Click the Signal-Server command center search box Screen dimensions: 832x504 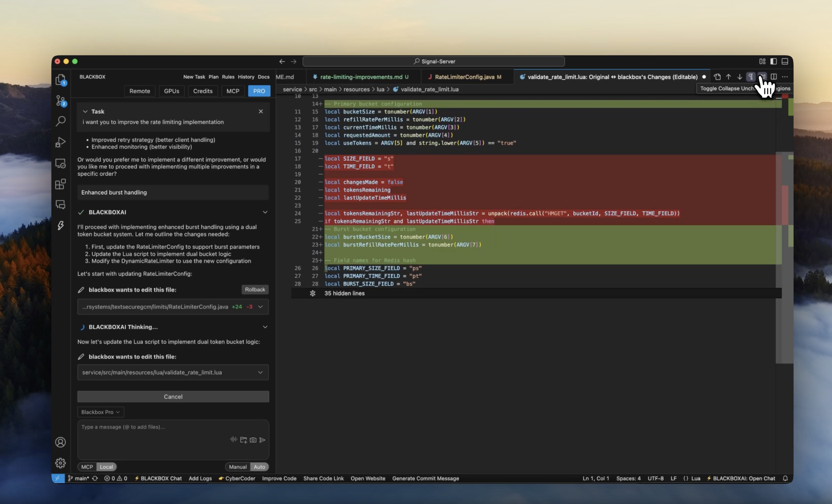(x=434, y=62)
